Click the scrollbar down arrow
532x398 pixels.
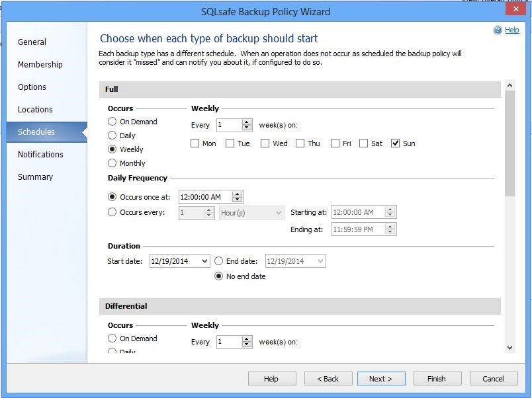coord(510,348)
